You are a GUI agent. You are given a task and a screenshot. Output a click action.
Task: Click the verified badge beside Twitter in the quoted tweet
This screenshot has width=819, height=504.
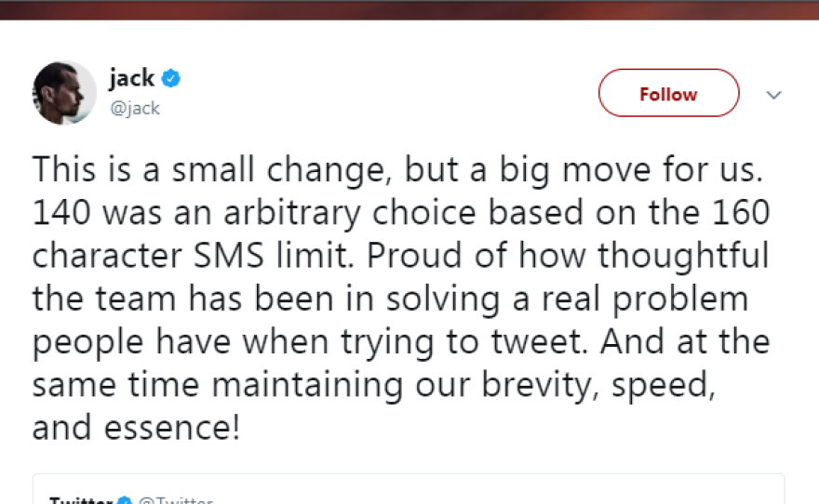tap(125, 500)
